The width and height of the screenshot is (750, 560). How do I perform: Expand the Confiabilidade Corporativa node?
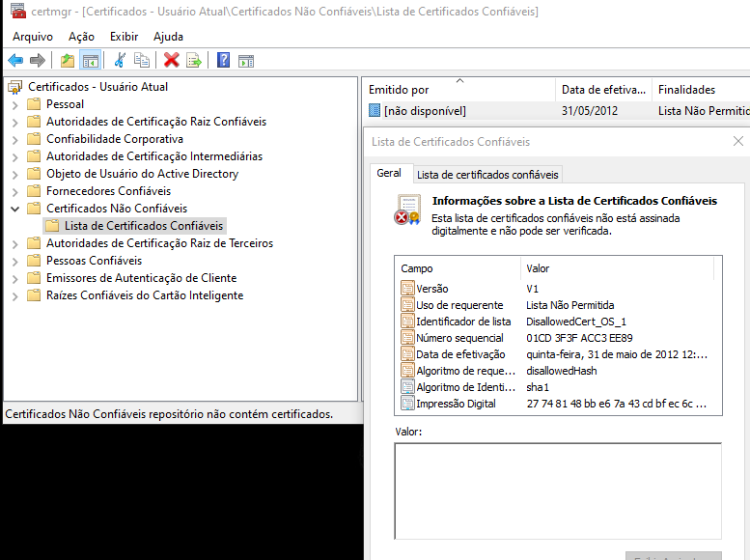14,140
